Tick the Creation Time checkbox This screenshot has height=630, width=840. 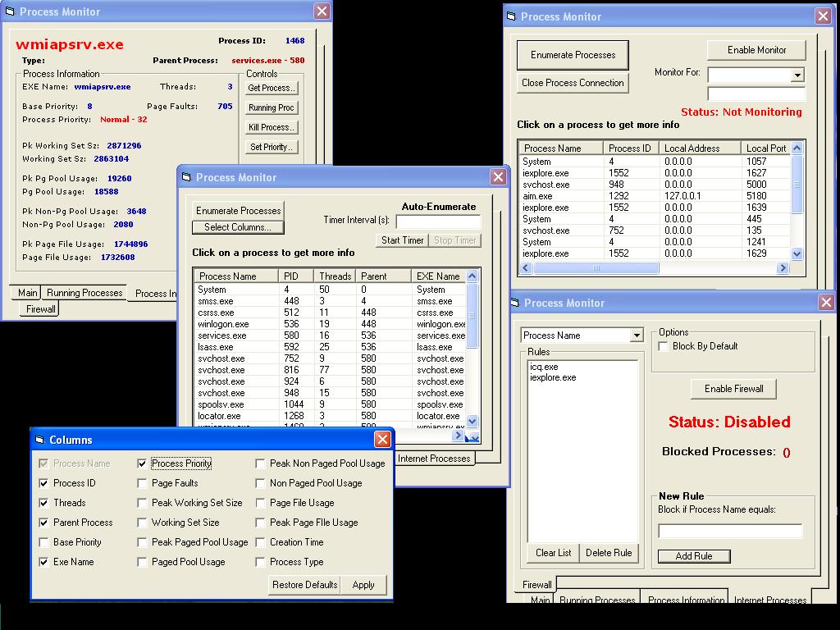pyautogui.click(x=261, y=542)
